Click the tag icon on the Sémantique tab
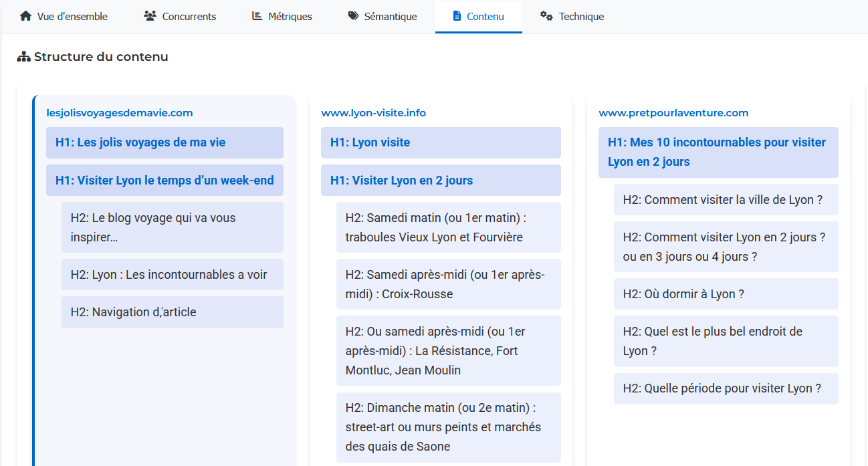Screen dimensions: 868x466 pyautogui.click(x=354, y=15)
